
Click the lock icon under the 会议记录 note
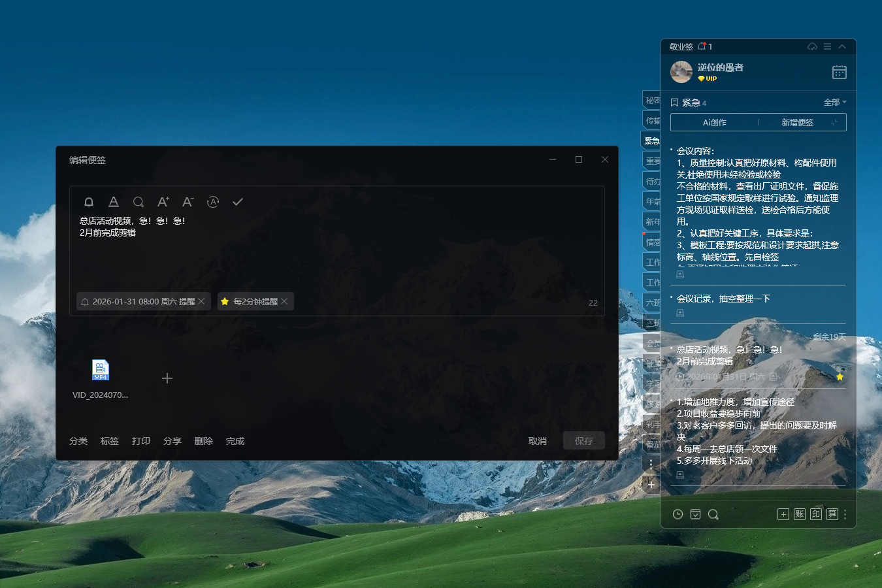679,313
